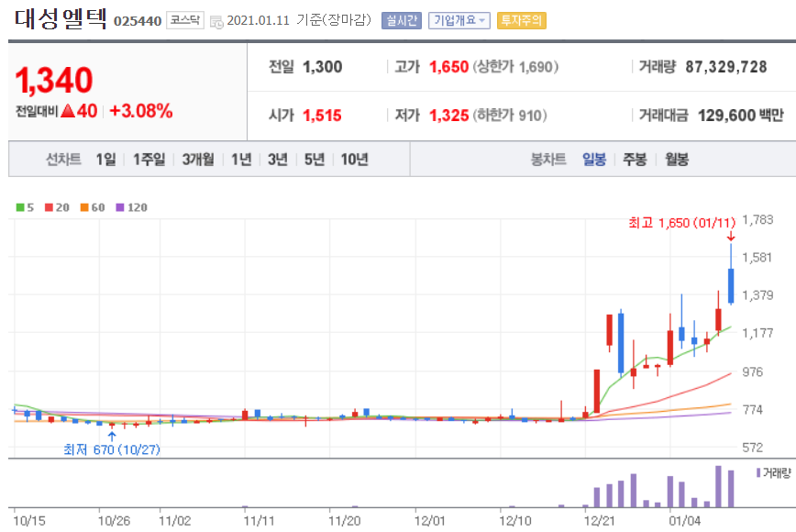Click the 전일 value 1,300
Image resolution: width=796 pixels, height=532 pixels.
coord(323,66)
